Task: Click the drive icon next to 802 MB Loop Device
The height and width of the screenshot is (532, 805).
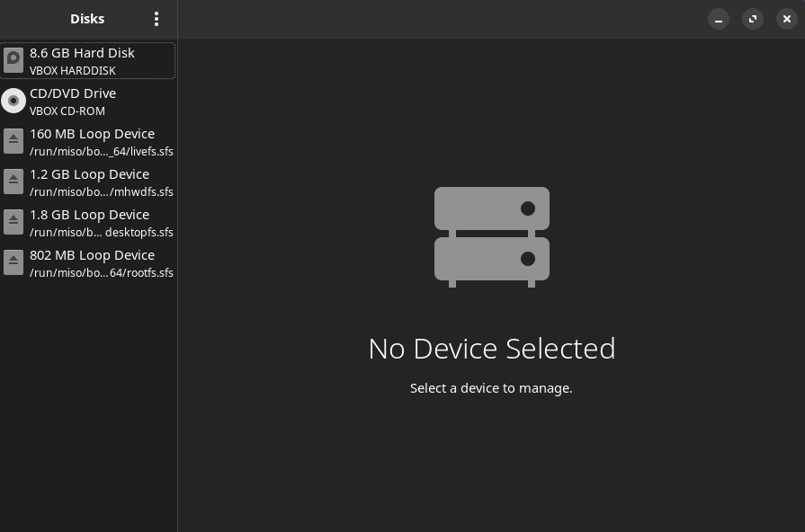Action: pos(13,262)
